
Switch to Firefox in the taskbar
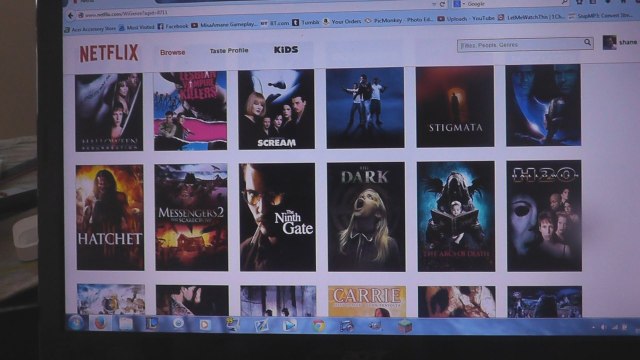(100, 323)
